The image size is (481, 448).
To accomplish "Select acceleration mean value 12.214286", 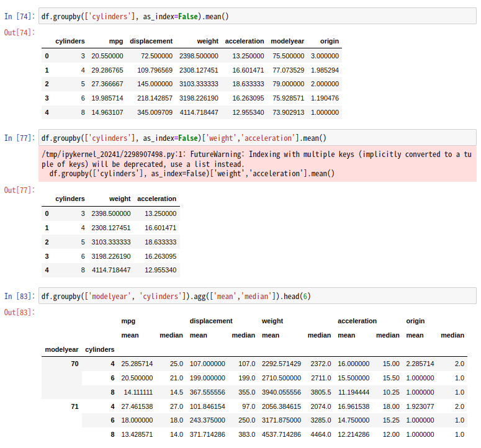I will (354, 434).
